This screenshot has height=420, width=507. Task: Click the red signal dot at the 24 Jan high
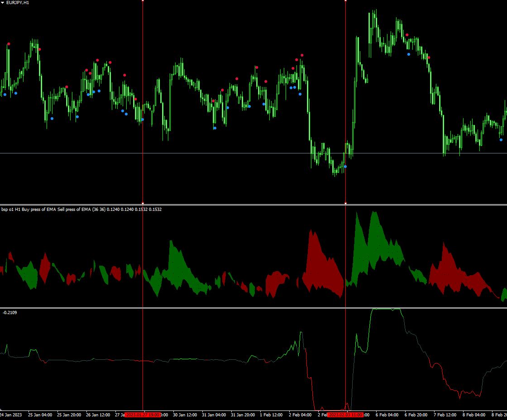pyautogui.click(x=9, y=44)
